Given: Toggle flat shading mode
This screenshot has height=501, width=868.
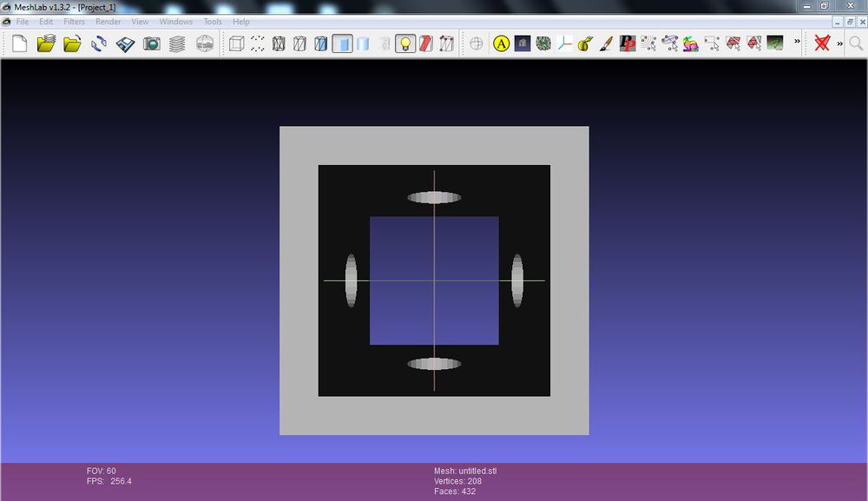Looking at the screenshot, I should (343, 43).
